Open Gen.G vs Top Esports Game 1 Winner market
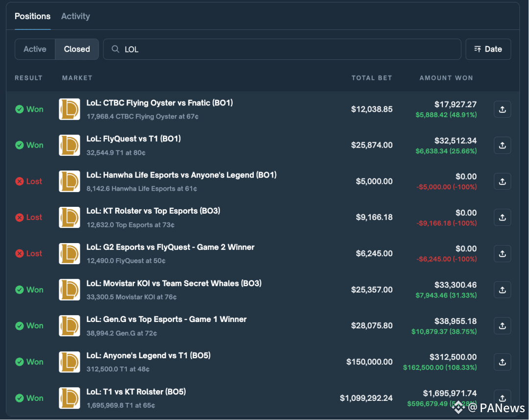 [167, 319]
